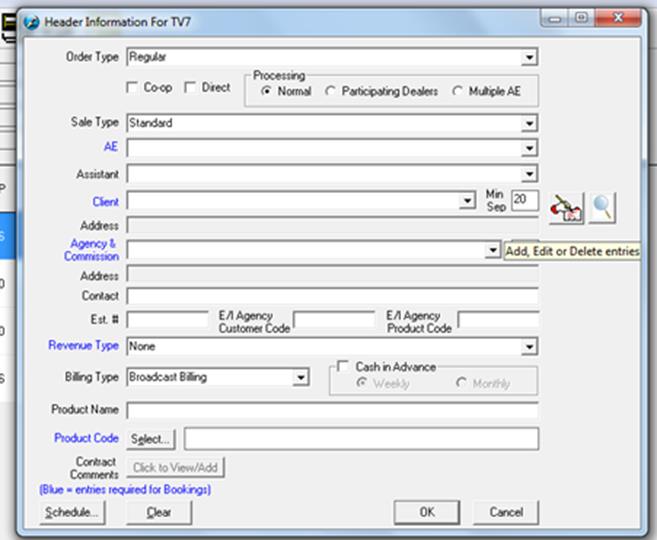The image size is (657, 540).
Task: Select the Normal processing radio button
Action: point(267,91)
